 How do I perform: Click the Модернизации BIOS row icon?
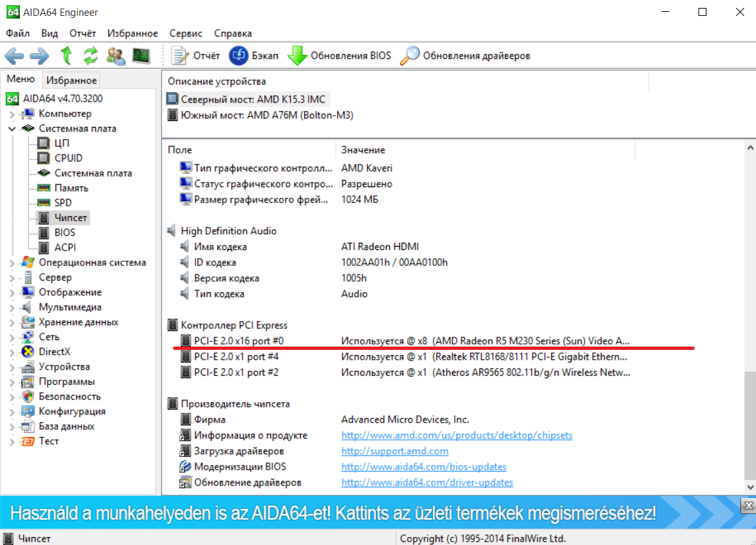pyautogui.click(x=185, y=466)
